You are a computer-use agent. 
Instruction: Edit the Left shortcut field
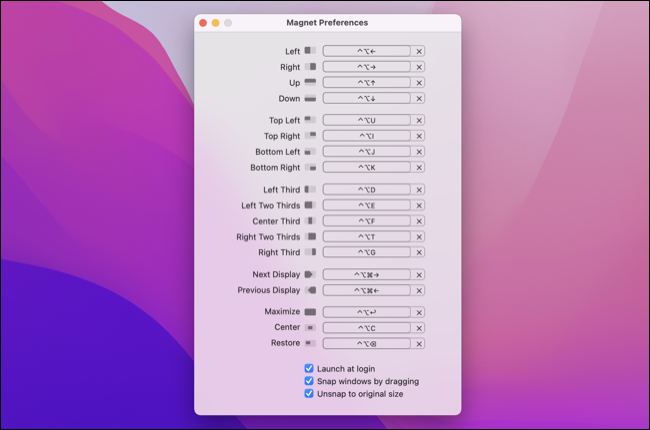pyautogui.click(x=367, y=51)
